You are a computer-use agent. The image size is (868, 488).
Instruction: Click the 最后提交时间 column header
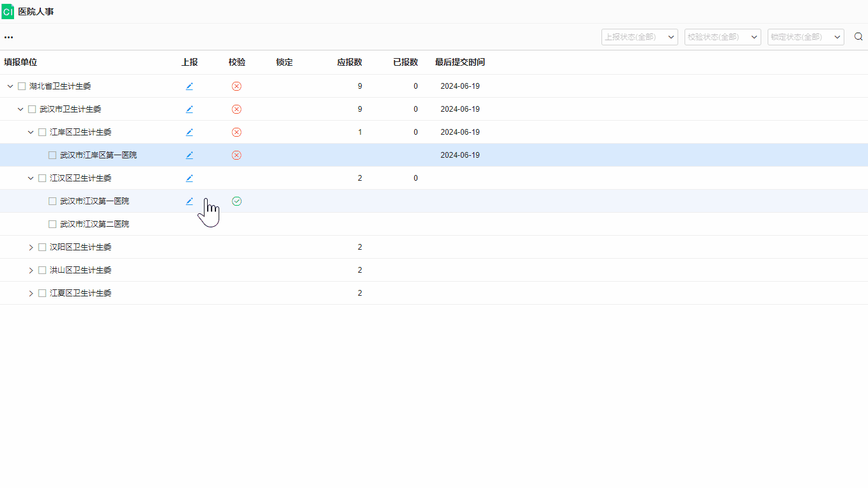pos(460,62)
